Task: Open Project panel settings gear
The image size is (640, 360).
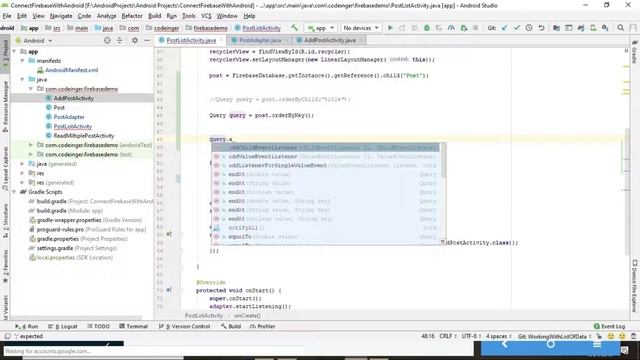Action: click(135, 40)
